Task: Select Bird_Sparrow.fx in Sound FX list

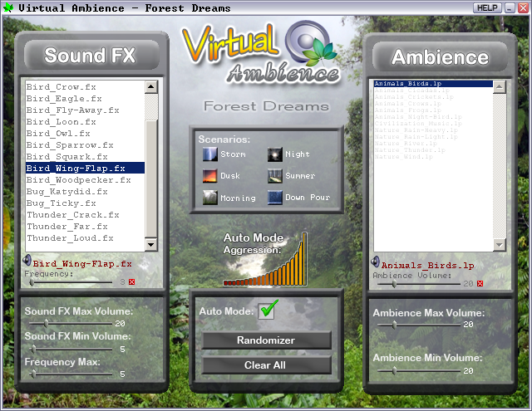Action: click(85, 145)
